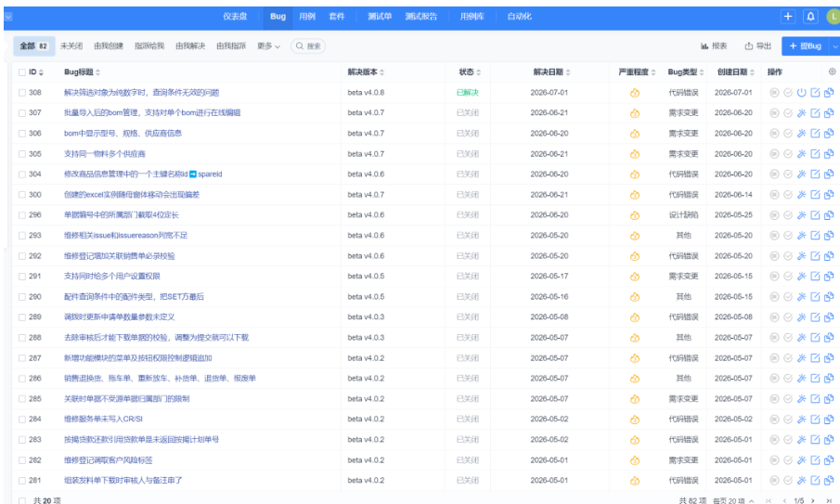Click the 导出 export button
The image size is (840, 504).
pos(758,46)
